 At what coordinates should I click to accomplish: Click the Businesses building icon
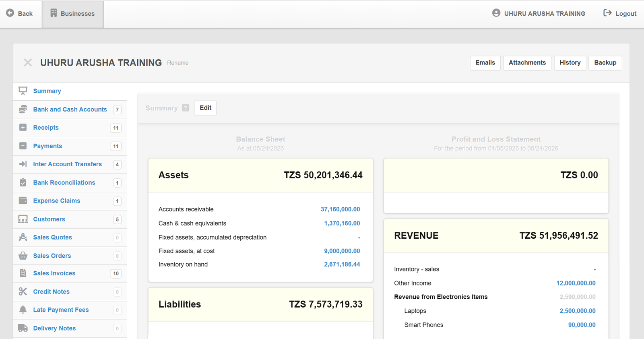pyautogui.click(x=54, y=13)
